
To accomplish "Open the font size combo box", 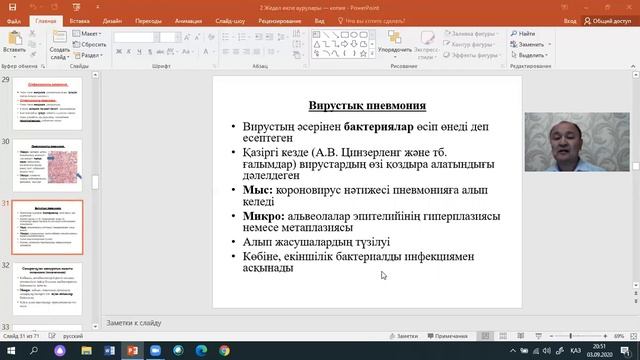I will pyautogui.click(x=170, y=38).
